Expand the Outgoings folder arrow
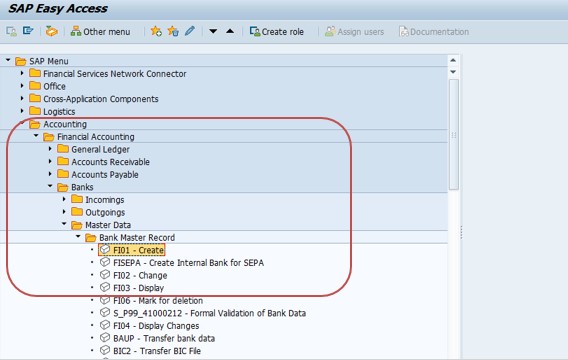Viewport: 568px width, 360px height. coord(64,212)
